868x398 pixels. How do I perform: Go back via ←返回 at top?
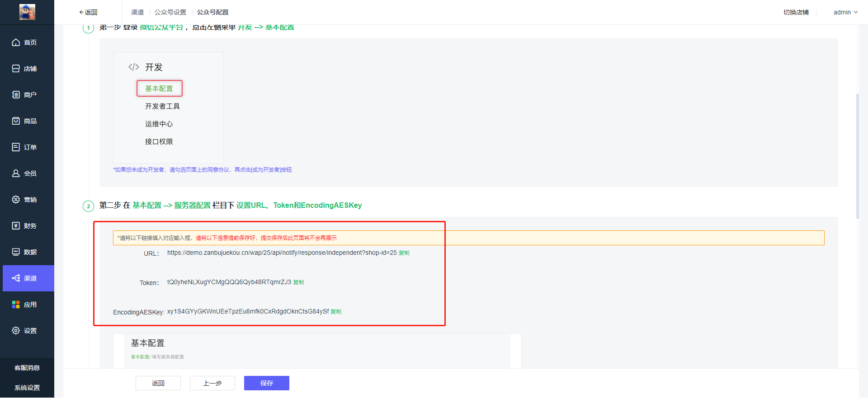tap(88, 12)
